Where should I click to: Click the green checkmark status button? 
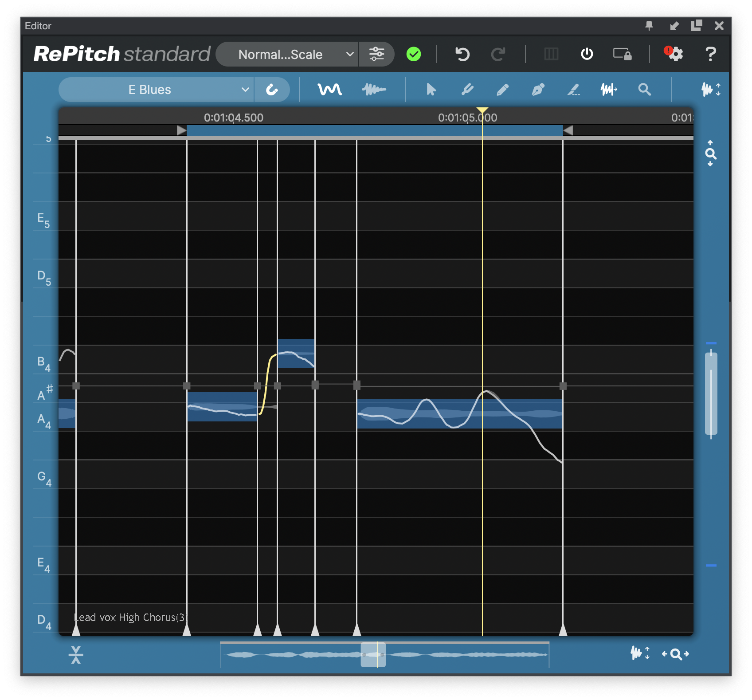[414, 54]
